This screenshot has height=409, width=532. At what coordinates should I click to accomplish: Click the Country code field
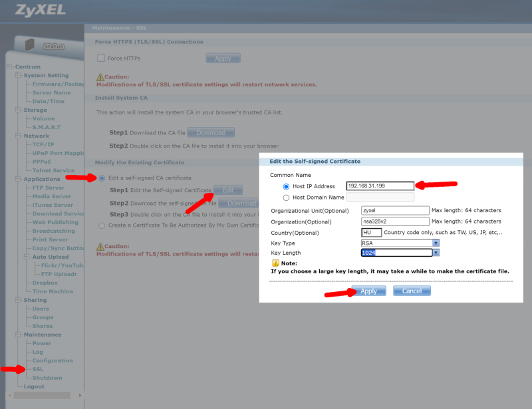(x=372, y=233)
